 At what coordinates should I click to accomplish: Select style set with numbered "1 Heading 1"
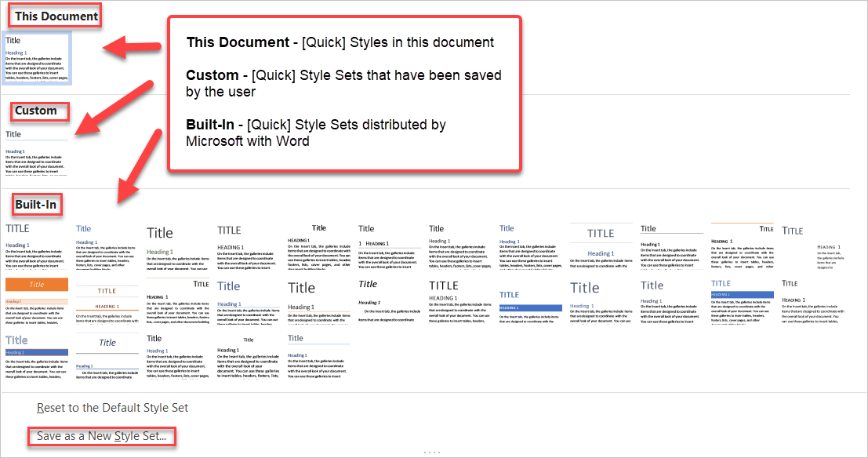(390, 246)
